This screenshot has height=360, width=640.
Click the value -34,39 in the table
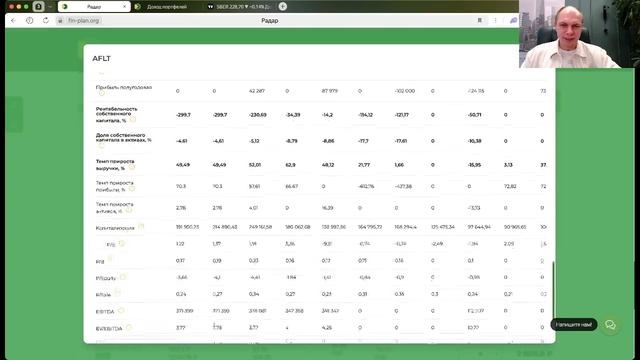tap(293, 115)
